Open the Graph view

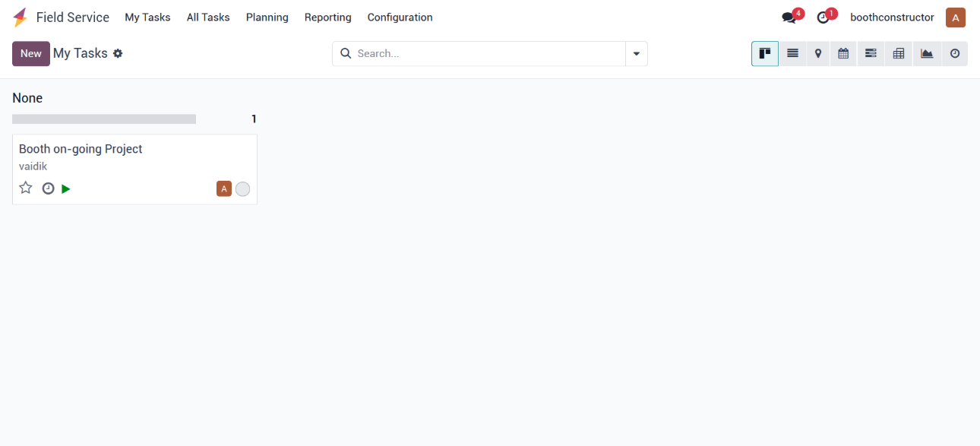pyautogui.click(x=927, y=54)
